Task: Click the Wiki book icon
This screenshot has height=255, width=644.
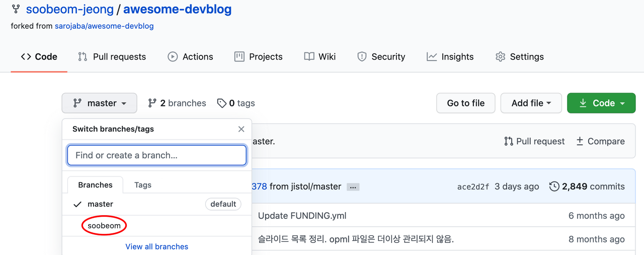Action: pyautogui.click(x=309, y=56)
